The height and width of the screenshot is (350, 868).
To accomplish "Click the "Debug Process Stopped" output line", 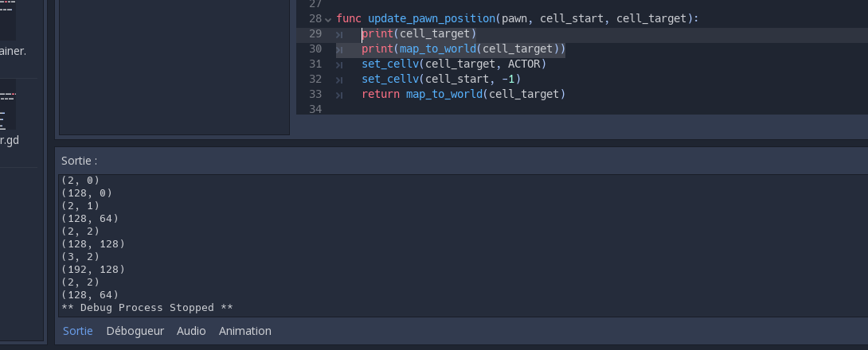I will point(147,308).
